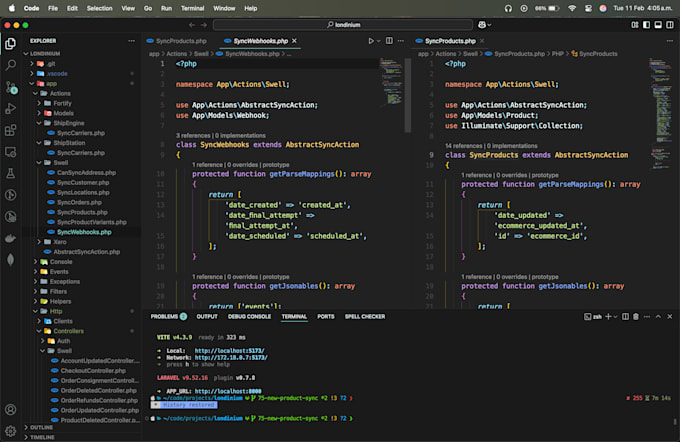The width and height of the screenshot is (680, 442).
Task: Maximize panel with chevron up
Action: [x=658, y=317]
